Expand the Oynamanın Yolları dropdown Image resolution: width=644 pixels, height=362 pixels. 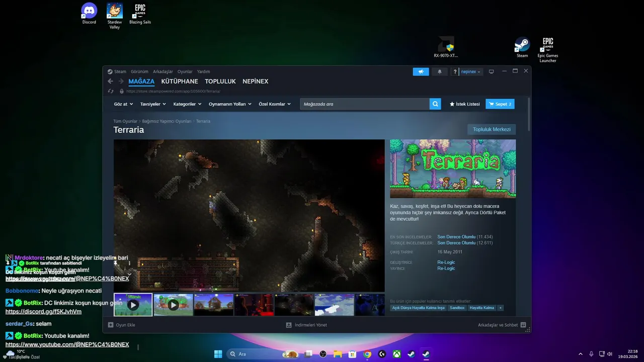pos(230,104)
